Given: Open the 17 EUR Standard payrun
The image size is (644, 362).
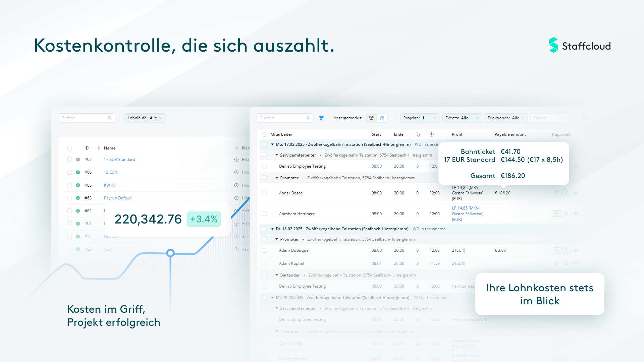Looking at the screenshot, I should (119, 160).
